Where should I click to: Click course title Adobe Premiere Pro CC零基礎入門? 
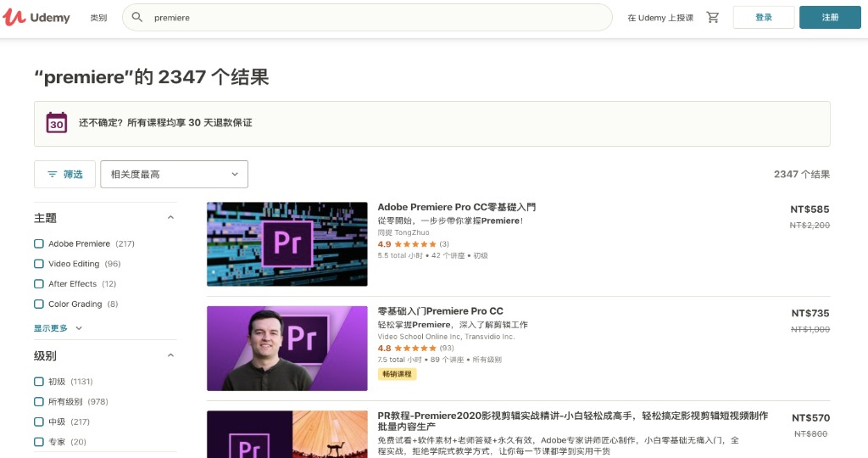(x=456, y=207)
